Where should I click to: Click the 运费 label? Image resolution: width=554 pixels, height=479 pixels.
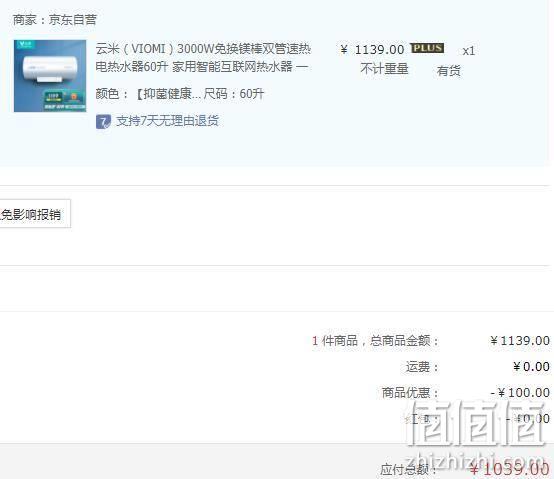[x=422, y=367]
